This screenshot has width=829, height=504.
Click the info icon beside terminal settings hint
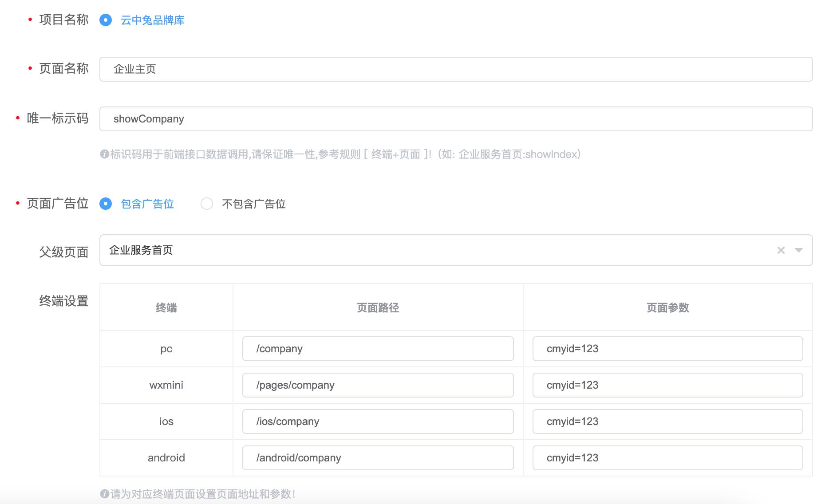click(104, 492)
